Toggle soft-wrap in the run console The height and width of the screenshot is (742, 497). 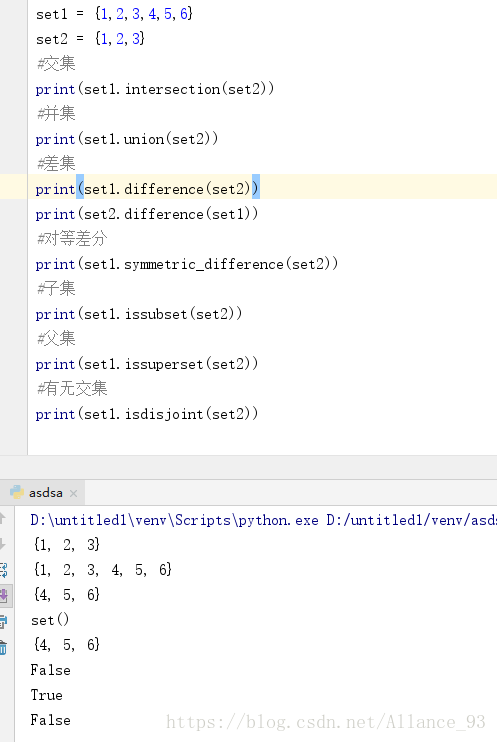tap(3, 570)
